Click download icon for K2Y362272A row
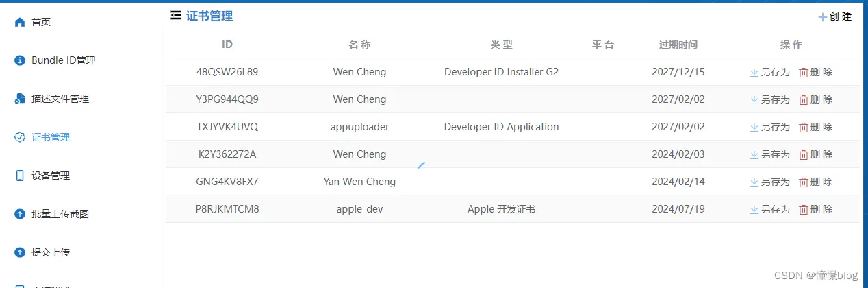Viewport: 868px width, 288px height. (x=754, y=154)
